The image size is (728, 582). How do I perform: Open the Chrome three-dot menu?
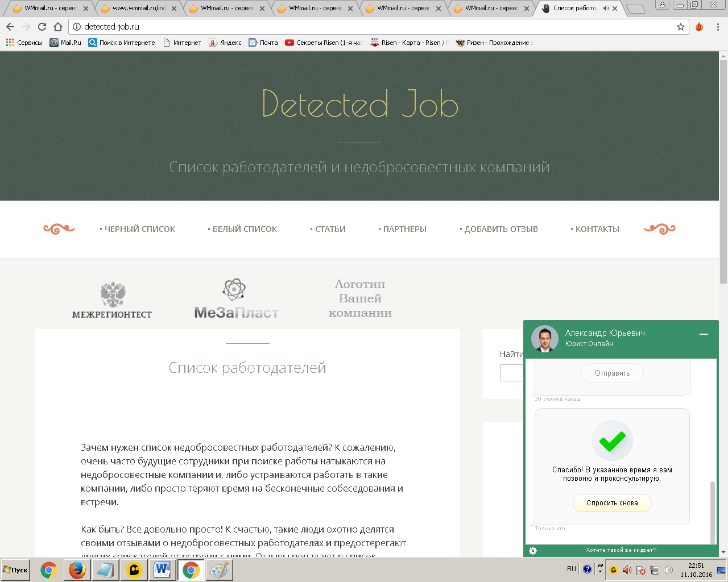[x=718, y=27]
